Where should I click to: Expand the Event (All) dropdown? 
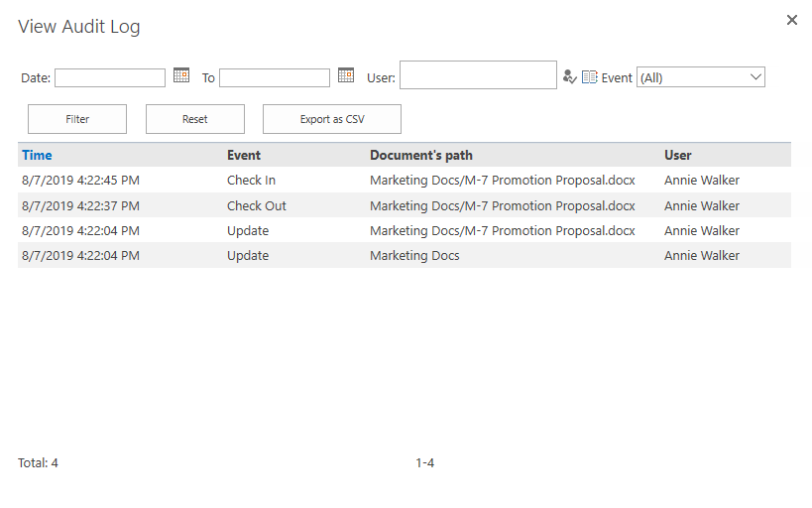click(701, 77)
